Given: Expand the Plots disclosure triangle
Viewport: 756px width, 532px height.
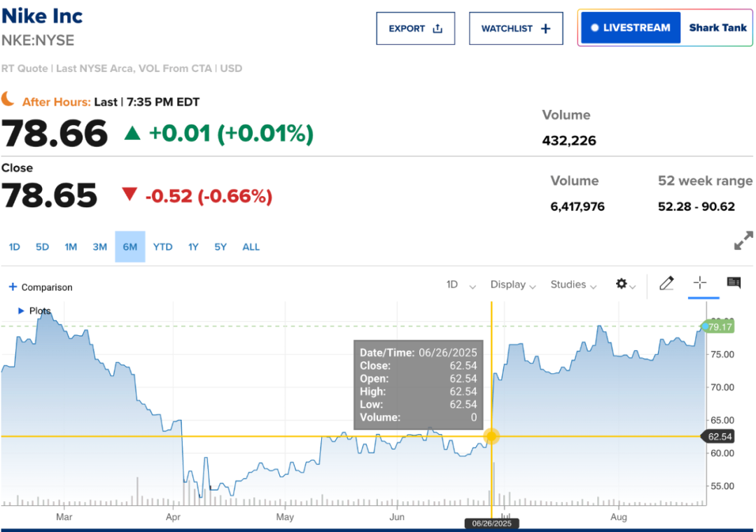Looking at the screenshot, I should click(x=21, y=311).
